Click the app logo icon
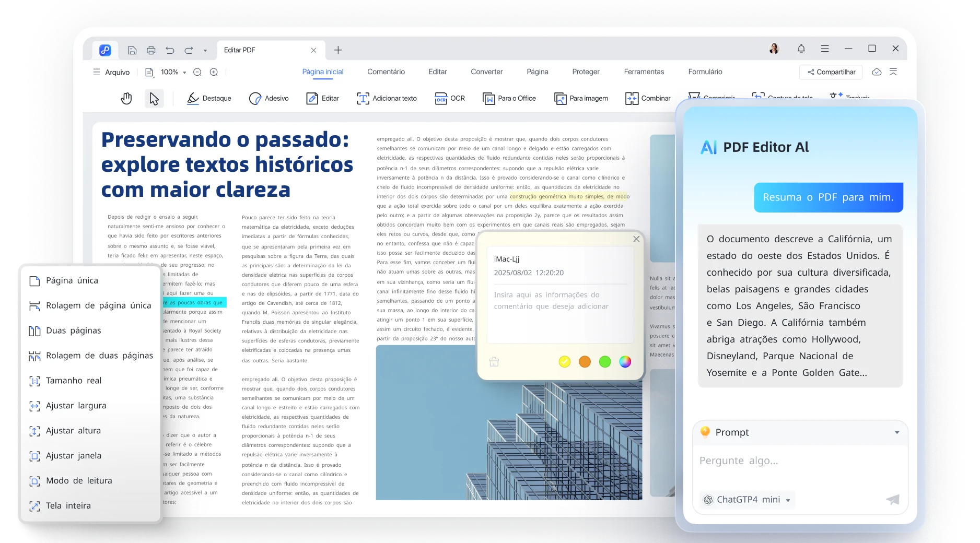The height and width of the screenshot is (543, 980). point(105,50)
